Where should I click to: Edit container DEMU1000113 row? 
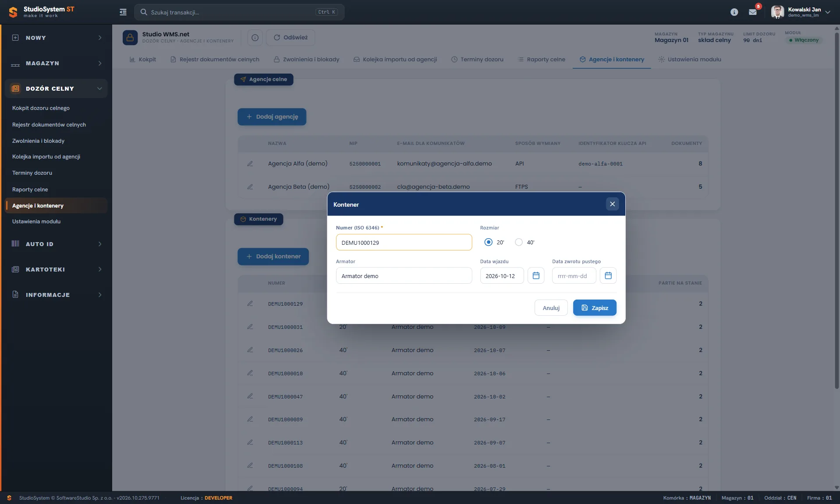tap(250, 442)
